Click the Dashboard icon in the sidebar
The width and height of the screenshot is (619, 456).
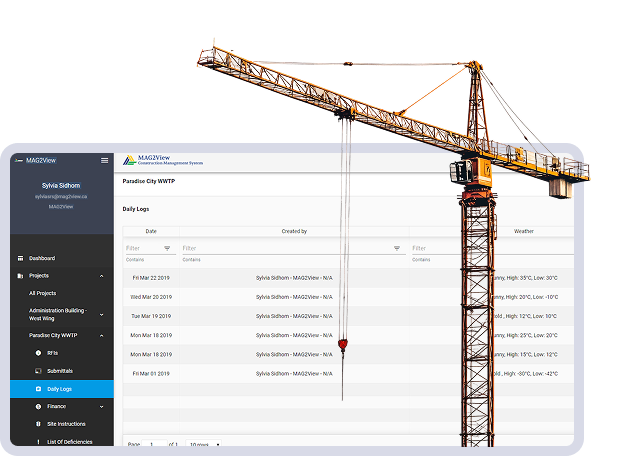20,258
